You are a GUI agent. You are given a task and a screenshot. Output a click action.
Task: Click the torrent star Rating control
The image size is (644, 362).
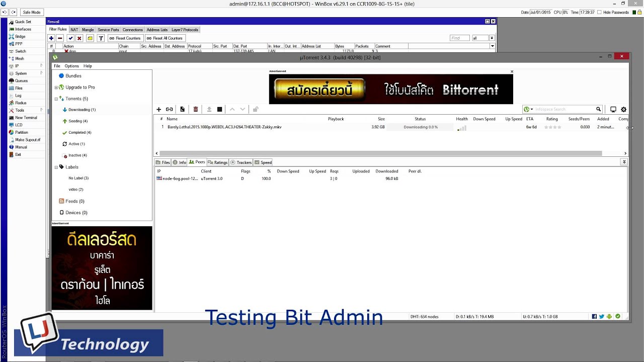[x=552, y=127]
